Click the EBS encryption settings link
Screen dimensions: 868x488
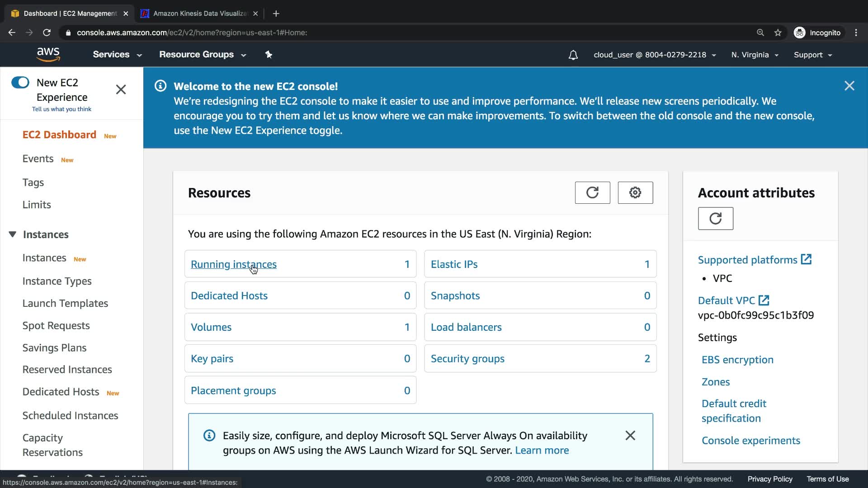tap(737, 360)
